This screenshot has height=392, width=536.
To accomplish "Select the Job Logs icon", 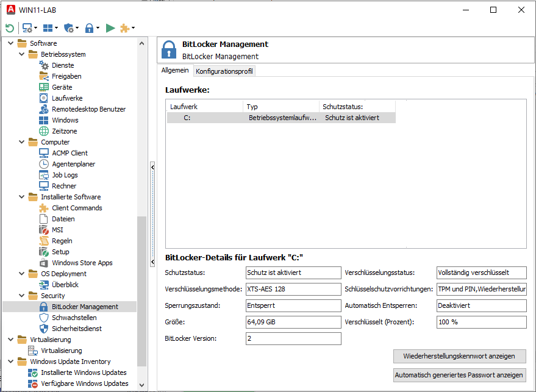I will point(44,175).
